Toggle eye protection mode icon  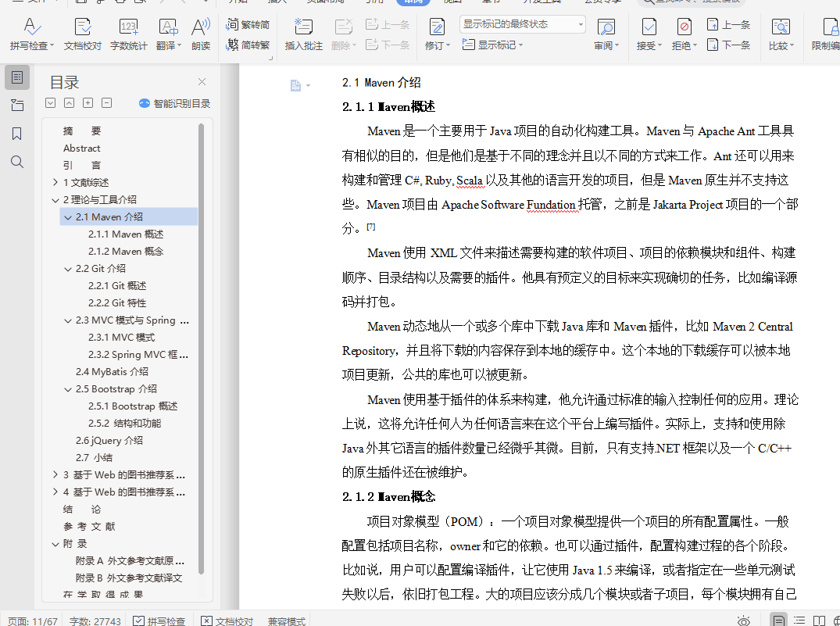click(x=744, y=621)
